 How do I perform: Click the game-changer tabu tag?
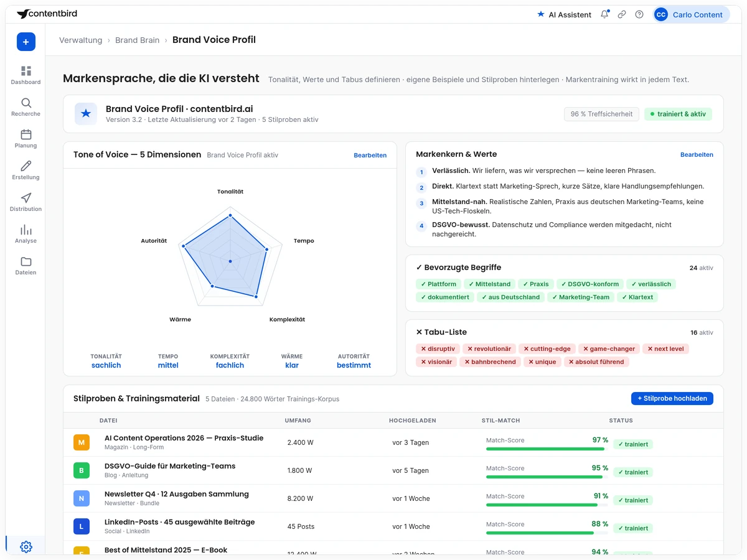(609, 348)
